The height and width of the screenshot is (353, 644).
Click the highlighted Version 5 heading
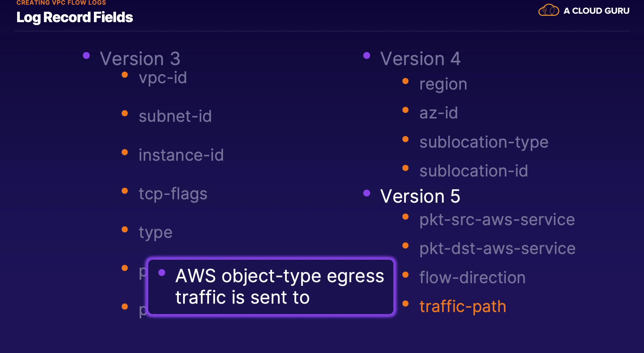click(420, 196)
